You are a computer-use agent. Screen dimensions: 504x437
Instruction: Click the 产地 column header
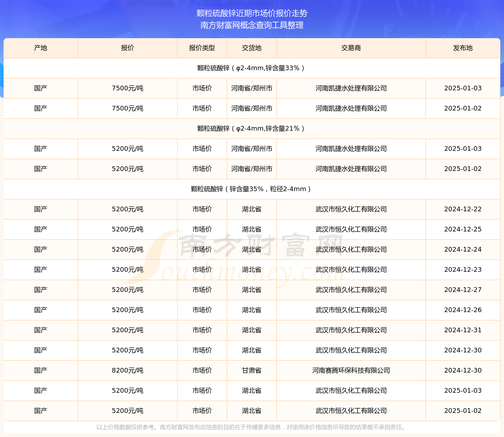(41, 48)
